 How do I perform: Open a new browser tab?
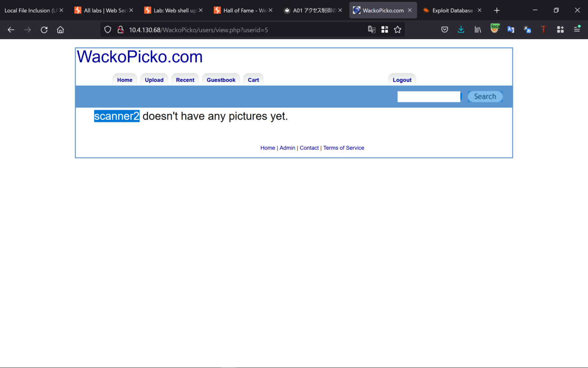click(497, 10)
